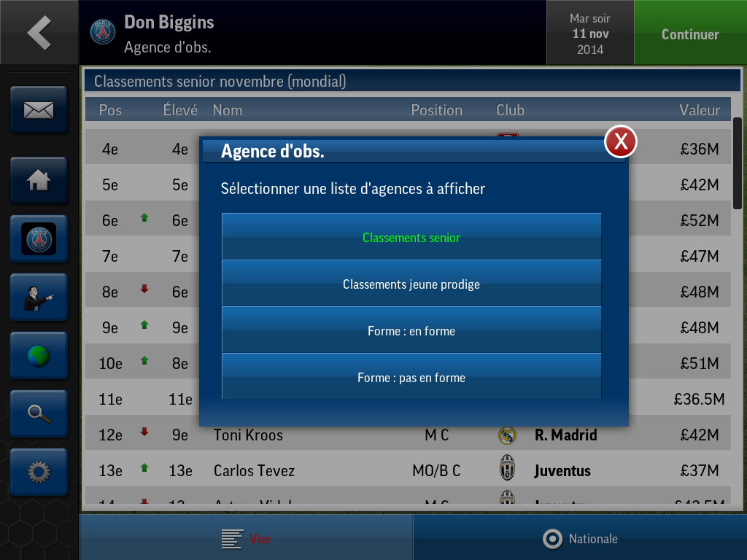747x560 pixels.
Task: Open the magnifying glass search icon
Action: [x=39, y=414]
